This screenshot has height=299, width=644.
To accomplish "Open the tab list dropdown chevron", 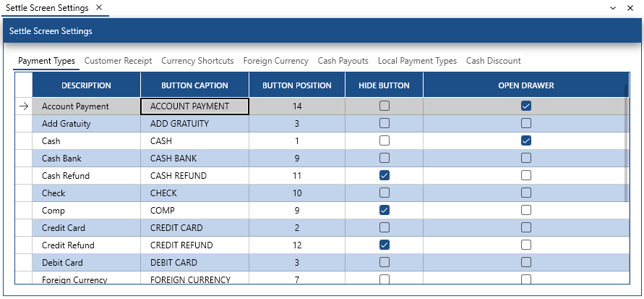I will tap(613, 7).
